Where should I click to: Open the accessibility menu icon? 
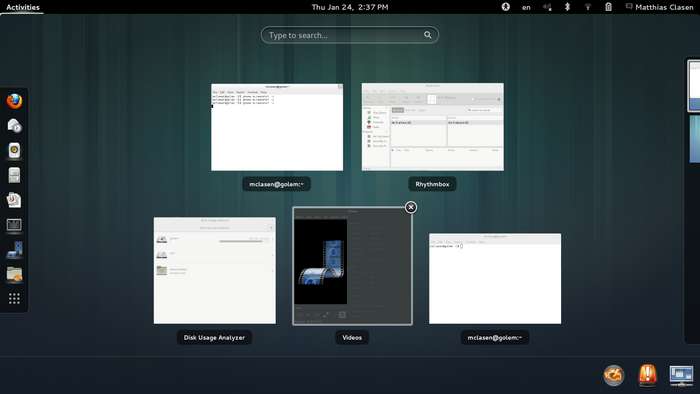point(505,7)
